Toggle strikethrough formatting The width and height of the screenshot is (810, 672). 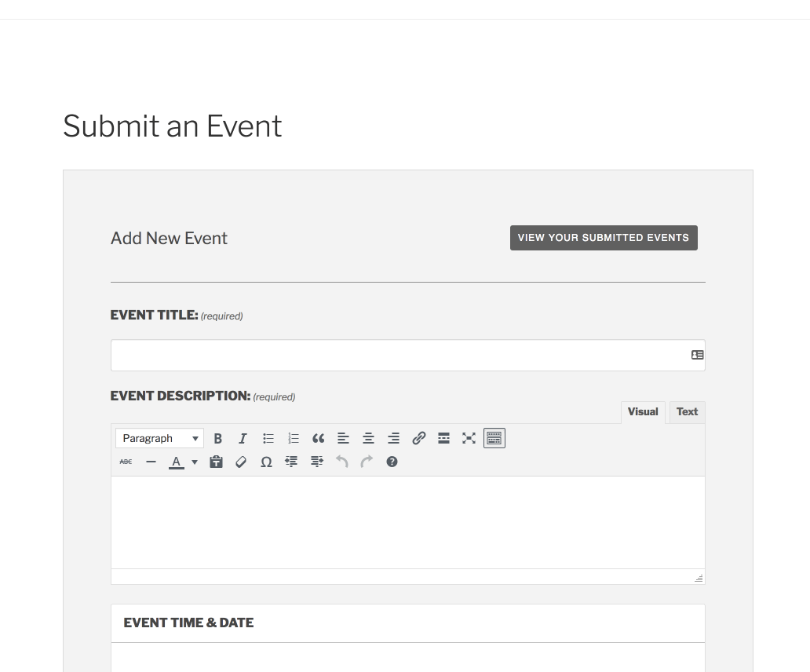(x=126, y=462)
